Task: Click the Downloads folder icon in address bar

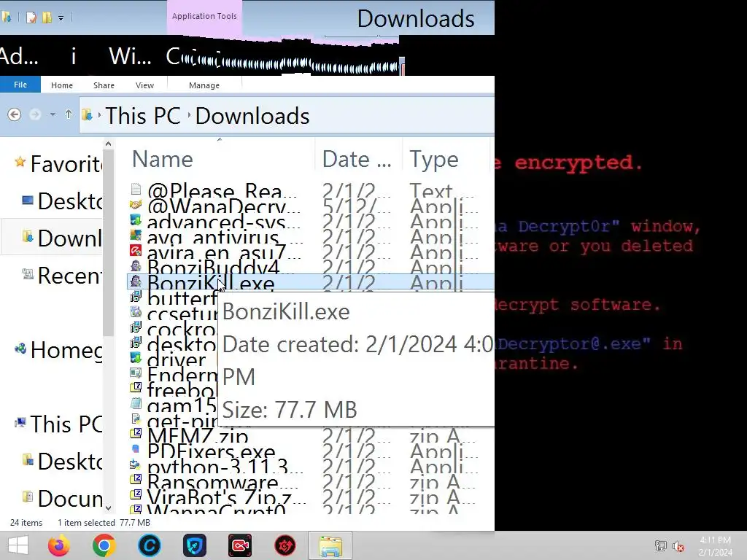Action: click(x=88, y=114)
